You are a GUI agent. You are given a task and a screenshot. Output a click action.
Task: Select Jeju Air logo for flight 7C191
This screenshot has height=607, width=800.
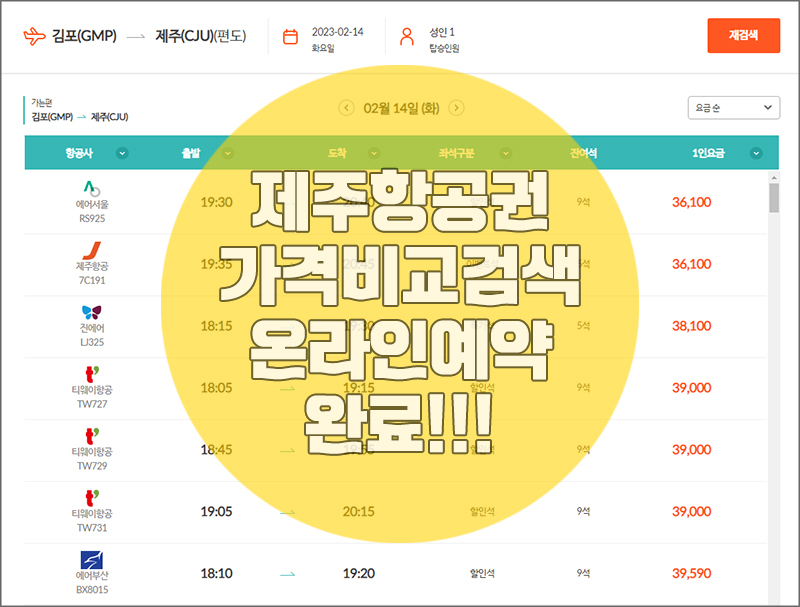pos(92,250)
